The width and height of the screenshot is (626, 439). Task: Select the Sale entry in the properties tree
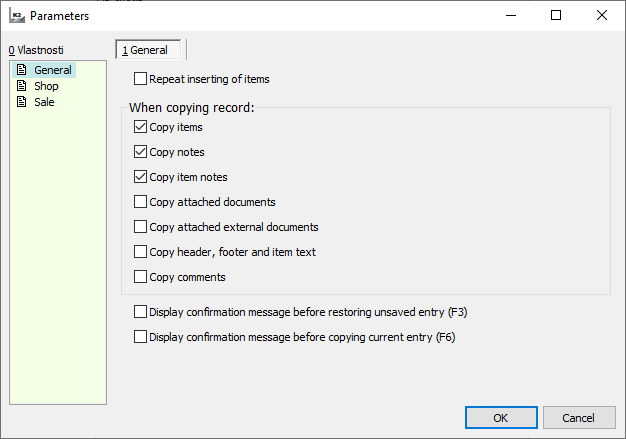click(44, 102)
